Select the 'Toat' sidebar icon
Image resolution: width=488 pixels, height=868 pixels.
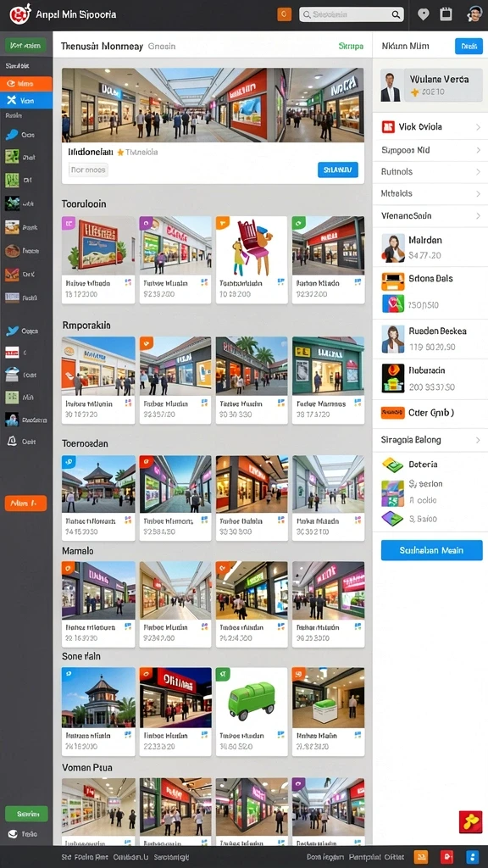tap(12, 375)
